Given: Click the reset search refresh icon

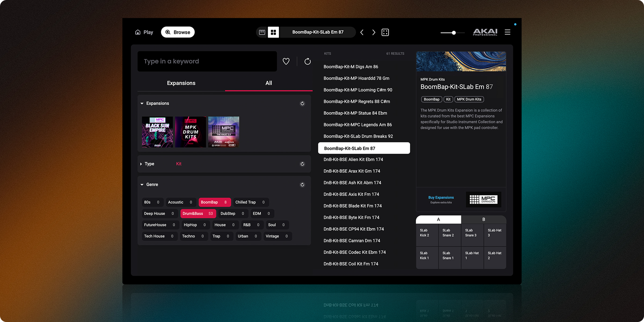Looking at the screenshot, I should (x=308, y=61).
